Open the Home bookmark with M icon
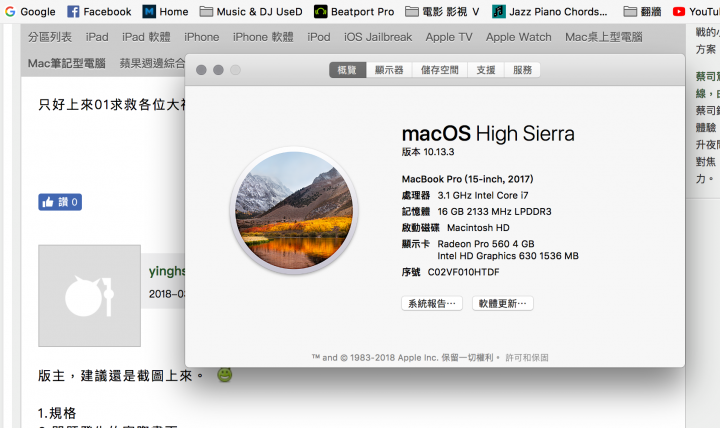Viewport: 720px width, 428px height. click(149, 11)
